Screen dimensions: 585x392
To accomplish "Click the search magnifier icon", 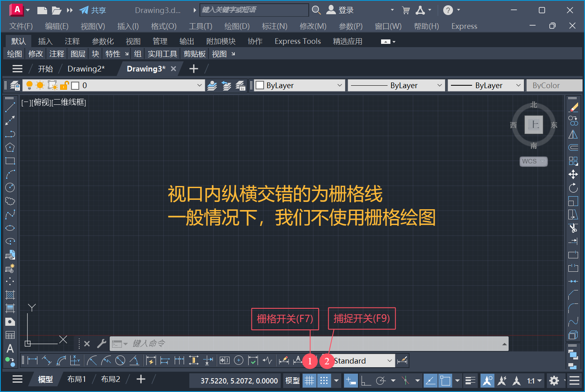I will coord(316,10).
